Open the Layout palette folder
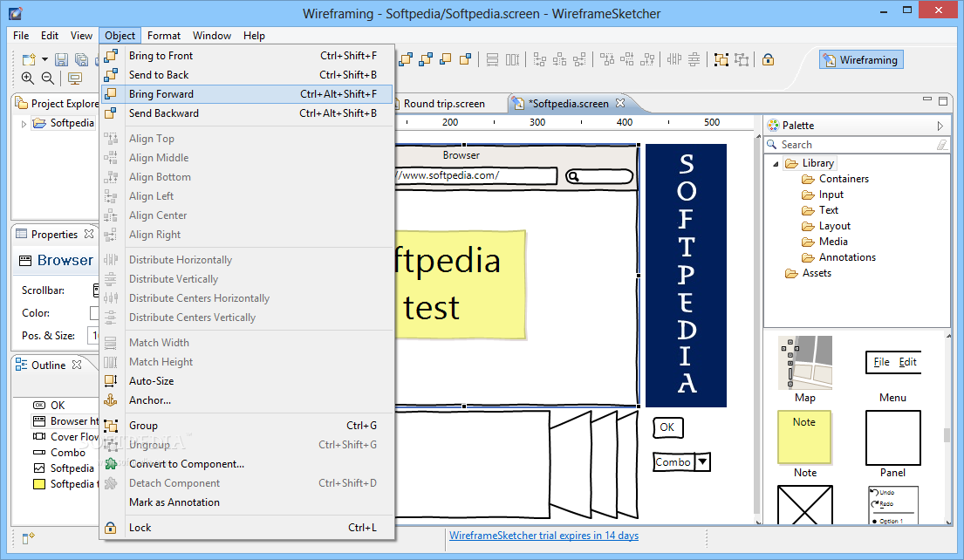The width and height of the screenshot is (964, 560). pyautogui.click(x=826, y=226)
